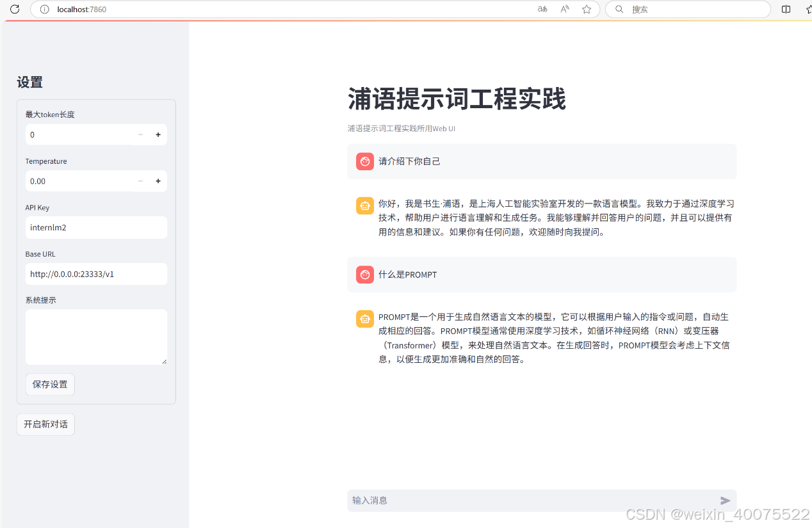Click the 保存设置 button
The width and height of the screenshot is (812, 528).
click(x=50, y=385)
